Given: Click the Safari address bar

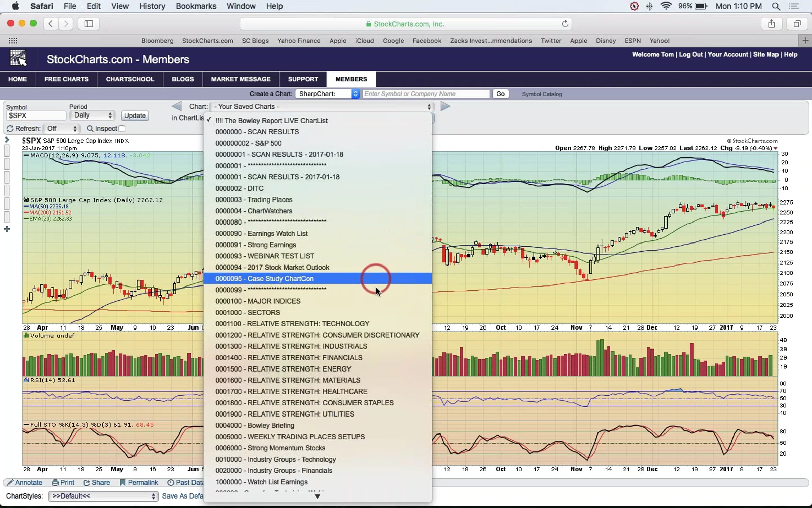Looking at the screenshot, I should [406, 24].
